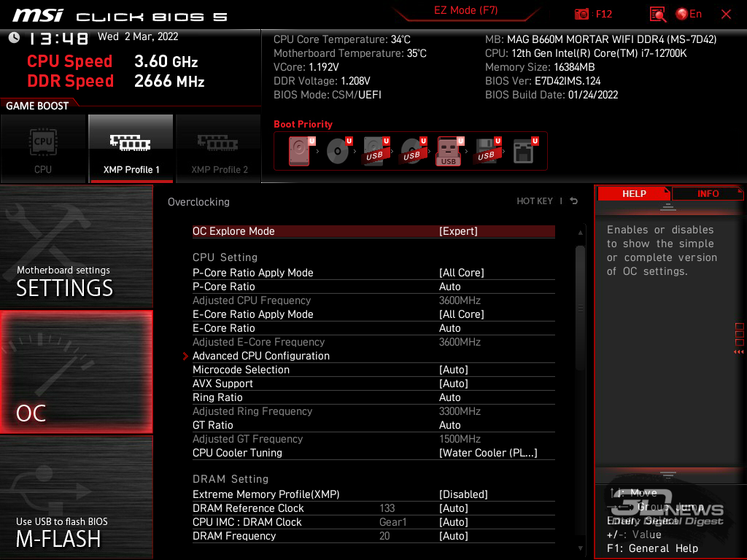Change OC Explore Mode from Expert
Image resolution: width=747 pixels, height=560 pixels.
coord(373,231)
